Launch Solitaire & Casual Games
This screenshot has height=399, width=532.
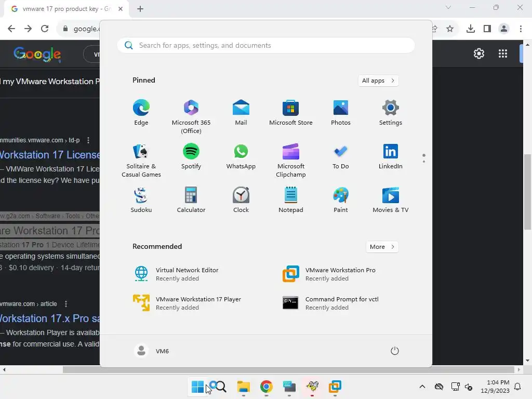coord(141,161)
